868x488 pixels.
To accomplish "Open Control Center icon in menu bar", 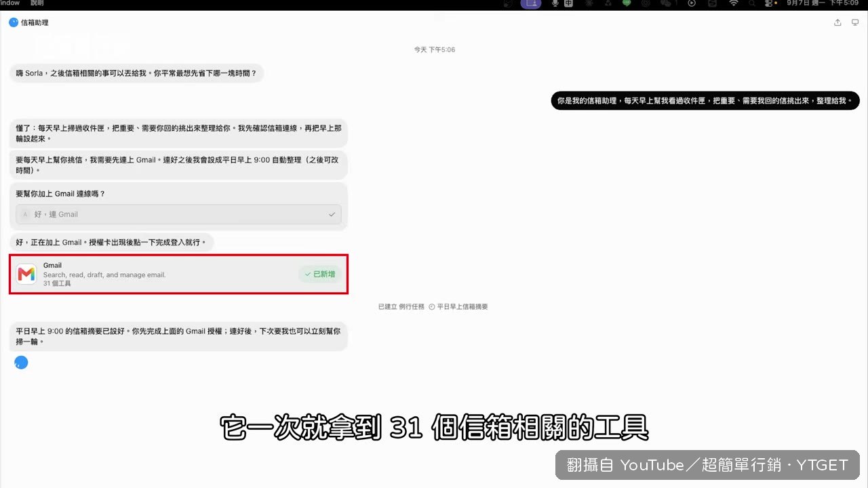I will (768, 3).
